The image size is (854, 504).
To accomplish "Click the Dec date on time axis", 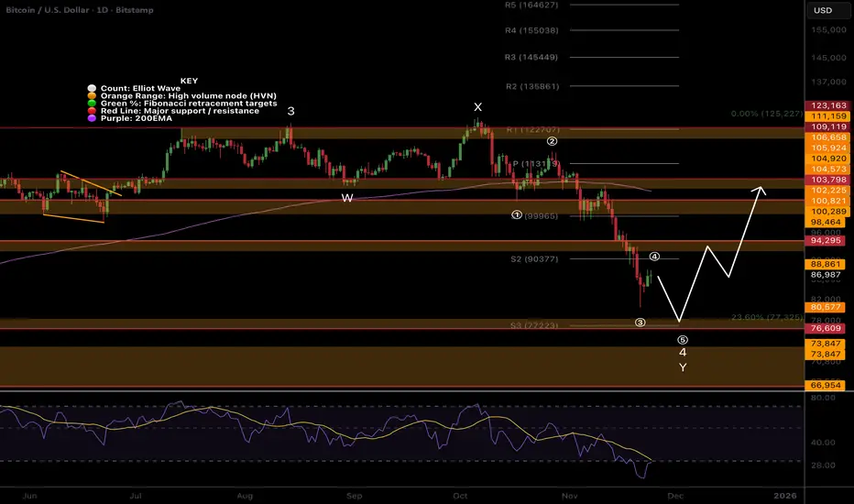I will coord(675,496).
